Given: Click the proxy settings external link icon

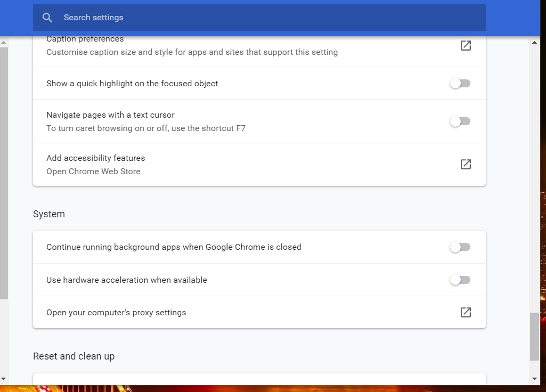Looking at the screenshot, I should (466, 313).
